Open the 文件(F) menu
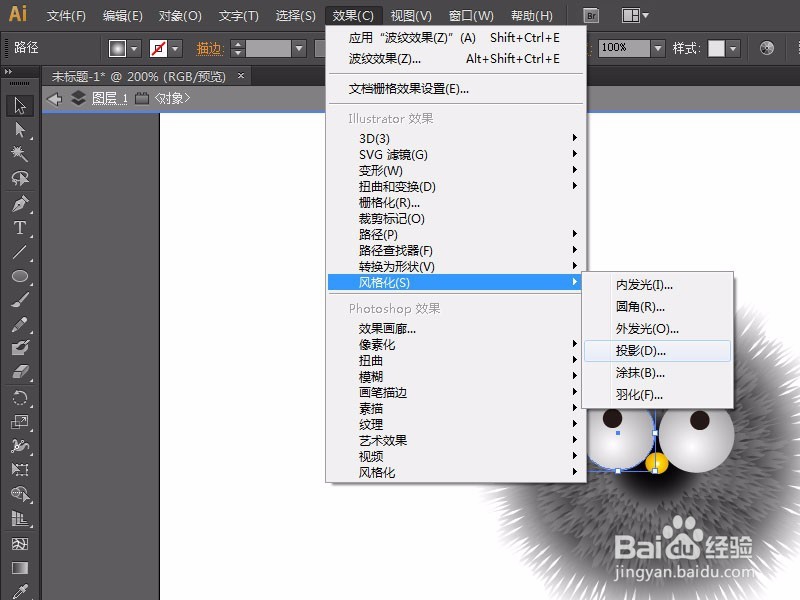800x600 pixels. (66, 16)
